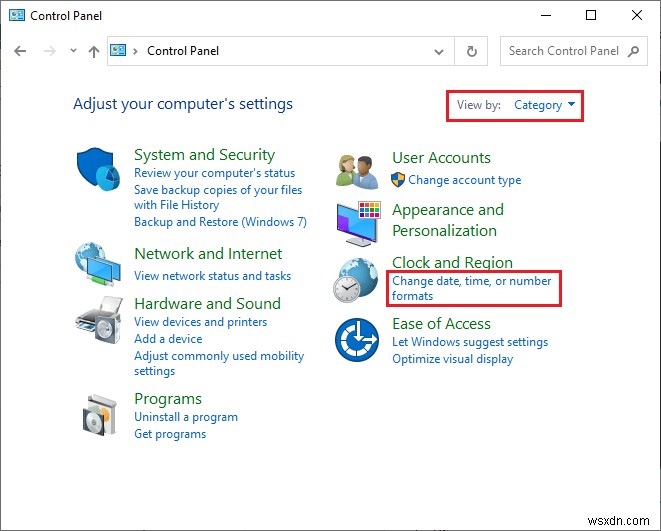Screen dimensions: 661x531
Task: Click the Ease of Access icon
Action: pyautogui.click(x=357, y=342)
